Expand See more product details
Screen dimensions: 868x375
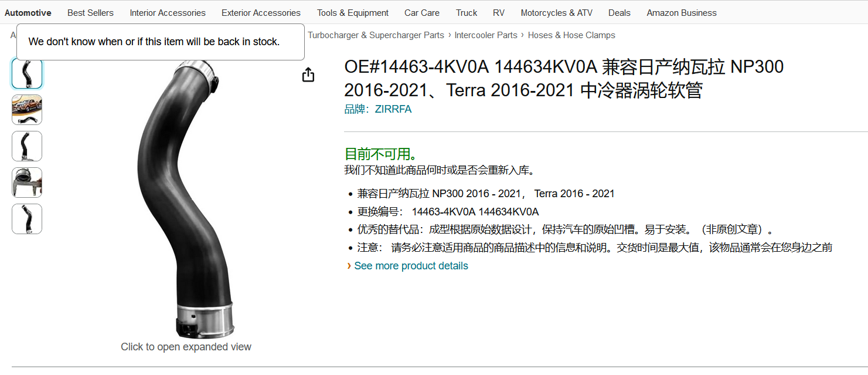(411, 266)
